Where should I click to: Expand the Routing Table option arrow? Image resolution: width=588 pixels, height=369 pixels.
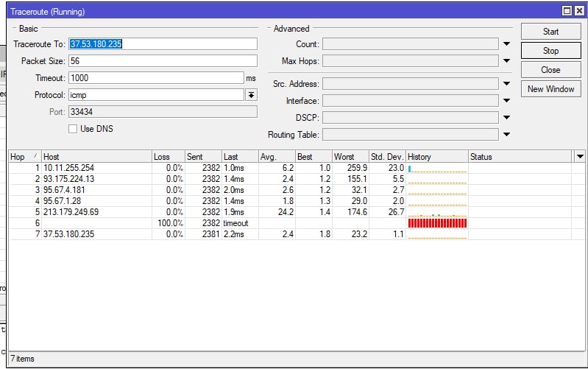[506, 134]
